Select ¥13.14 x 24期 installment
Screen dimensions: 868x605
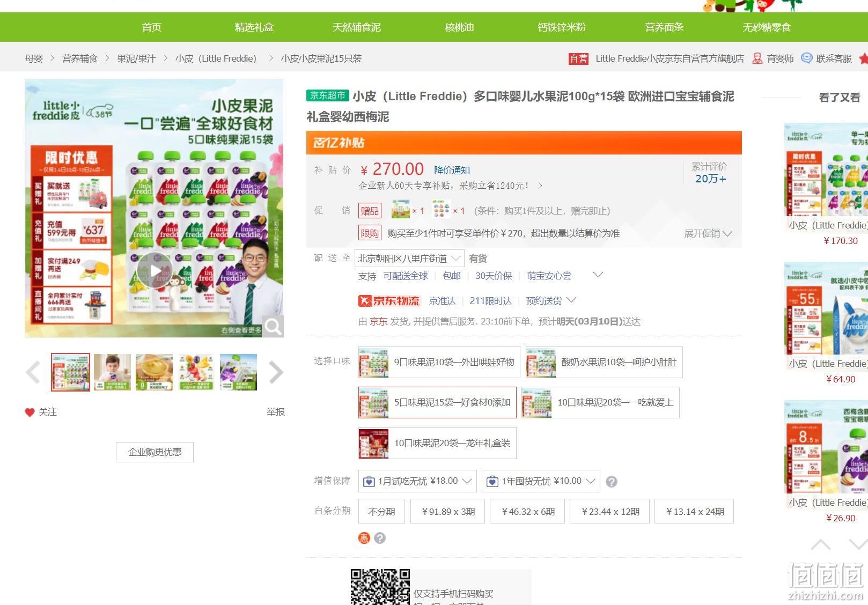coord(694,512)
